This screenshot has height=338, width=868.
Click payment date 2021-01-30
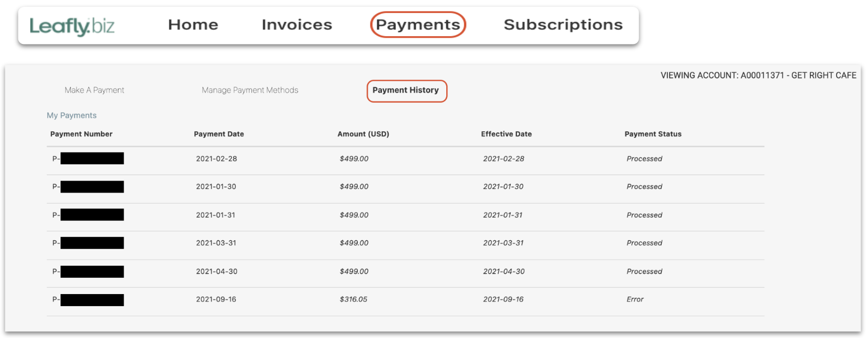216,186
